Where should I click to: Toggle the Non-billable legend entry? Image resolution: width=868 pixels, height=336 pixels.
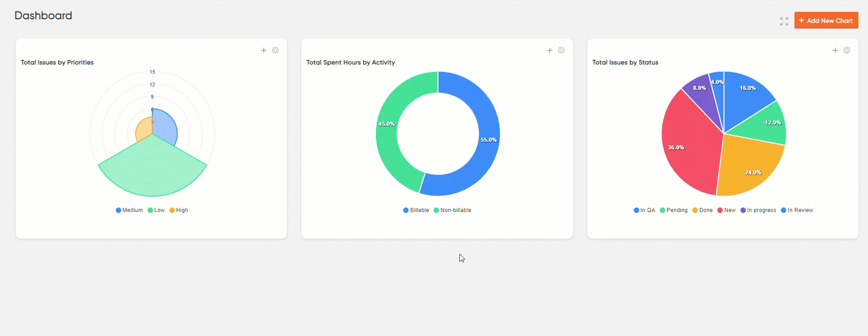[453, 210]
